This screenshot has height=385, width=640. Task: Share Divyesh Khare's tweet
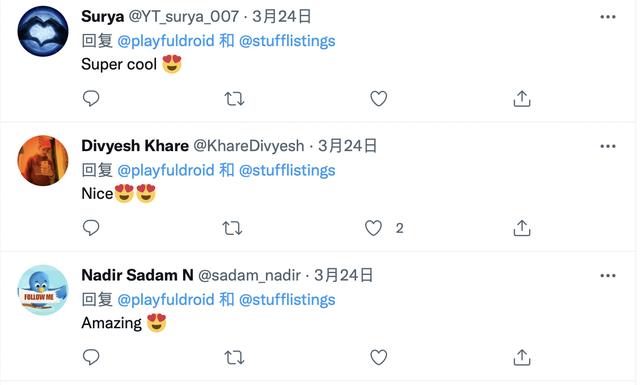click(522, 228)
